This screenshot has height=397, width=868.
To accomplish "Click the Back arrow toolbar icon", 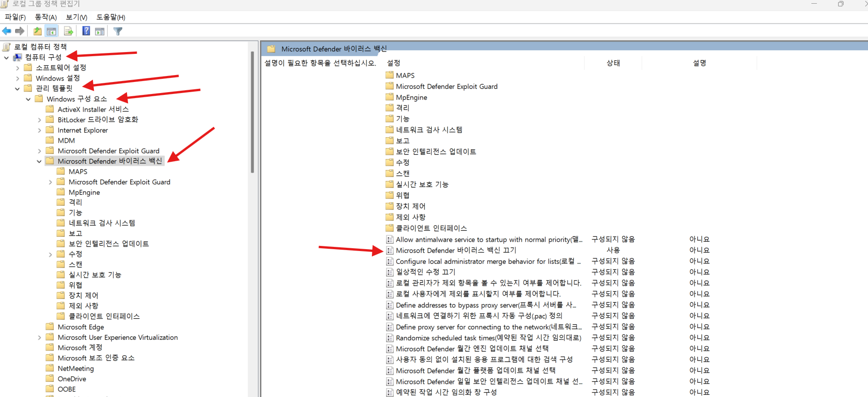I will click(x=6, y=31).
